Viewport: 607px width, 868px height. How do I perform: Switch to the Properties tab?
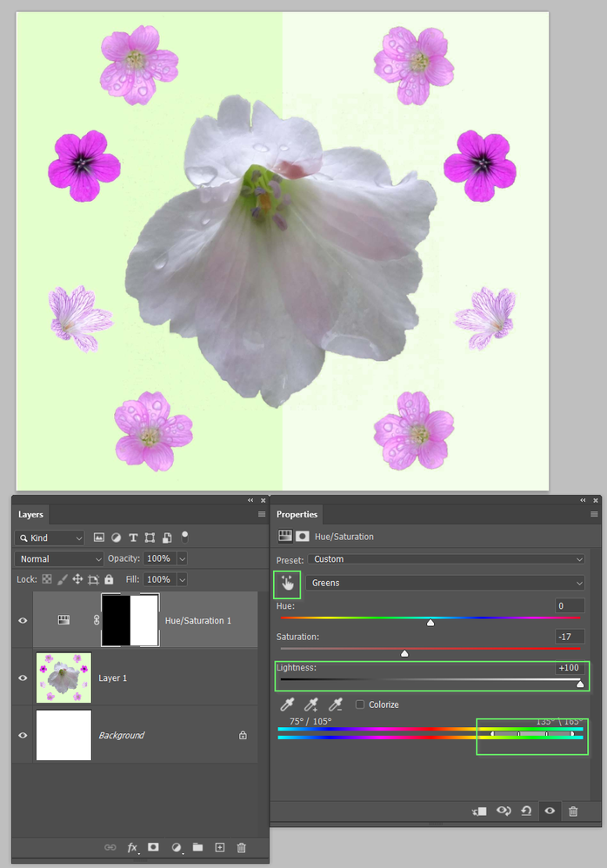297,514
